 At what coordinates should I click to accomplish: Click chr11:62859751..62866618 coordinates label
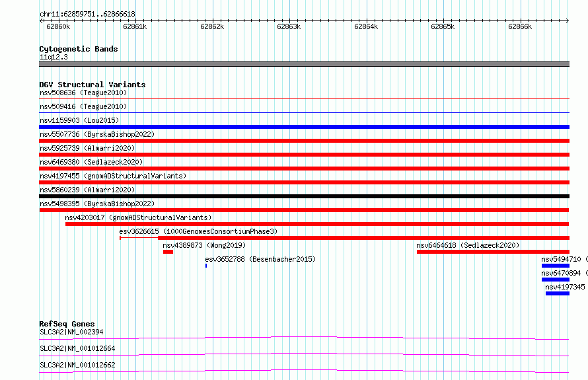point(87,14)
